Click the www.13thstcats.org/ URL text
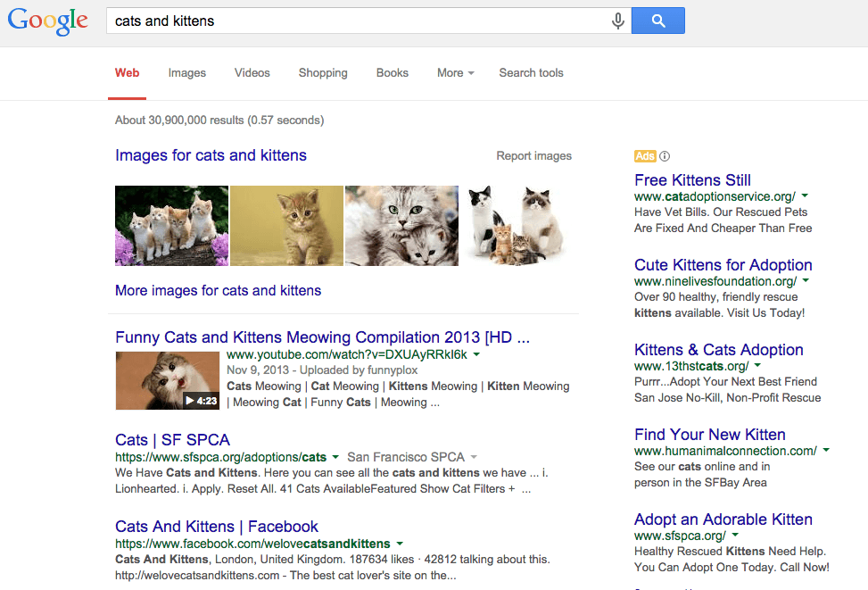Viewport: 868px width, 590px height. click(691, 366)
